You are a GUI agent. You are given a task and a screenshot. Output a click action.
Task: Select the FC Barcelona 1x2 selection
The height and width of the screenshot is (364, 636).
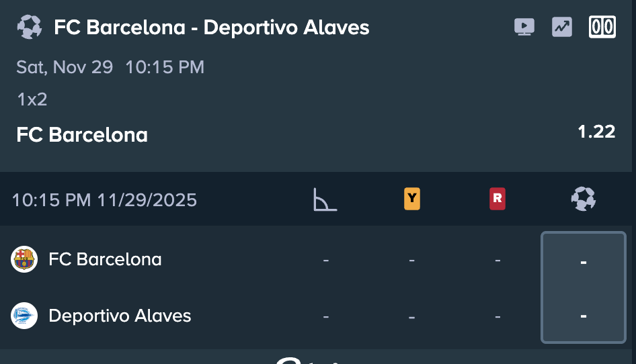82,135
